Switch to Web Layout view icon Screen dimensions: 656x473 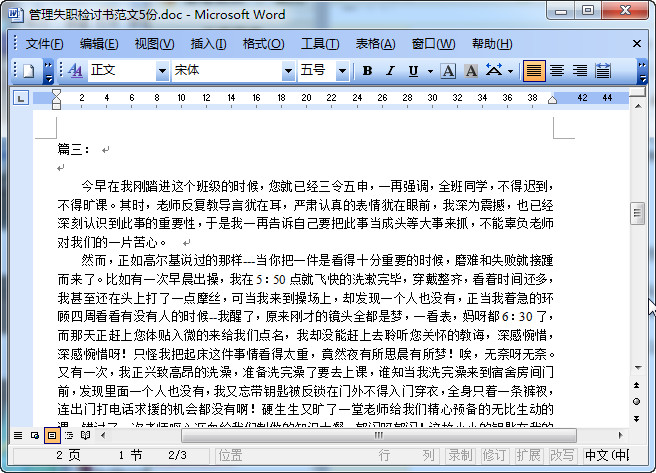[35, 435]
